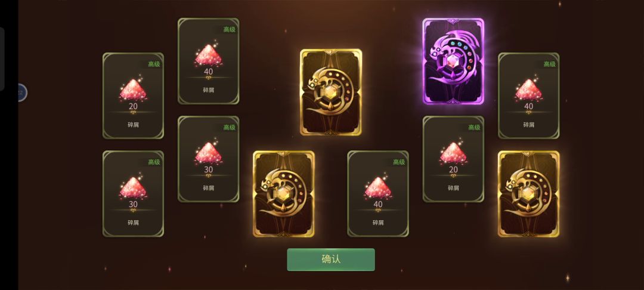Click the crystal icon on the 40 card between gold cards
The image size is (644, 290).
click(x=378, y=188)
